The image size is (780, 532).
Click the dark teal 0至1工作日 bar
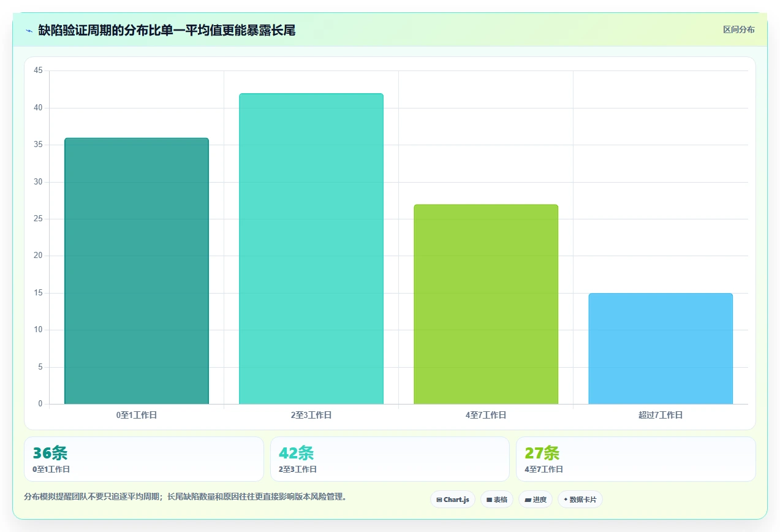tap(137, 271)
